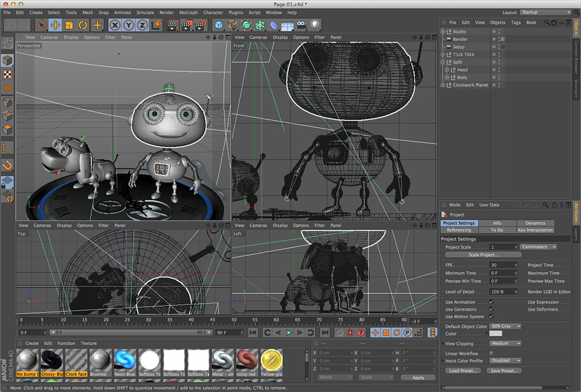Screen dimensions: 581x392
Task: Toggle the Use Generators checkbox
Action: tap(492, 309)
